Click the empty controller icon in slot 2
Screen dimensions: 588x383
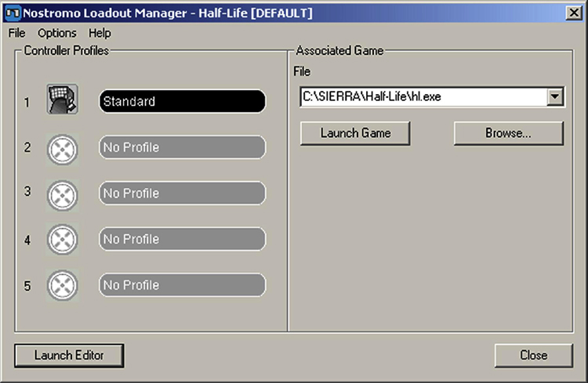60,147
